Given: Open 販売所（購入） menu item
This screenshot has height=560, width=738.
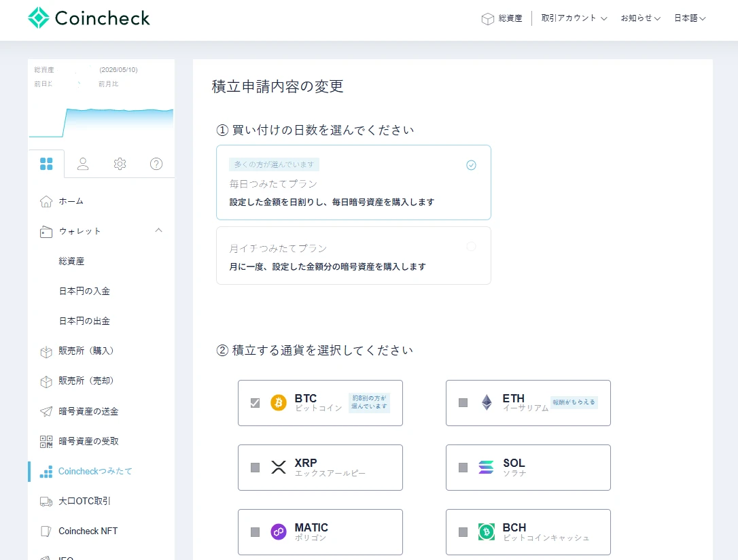Looking at the screenshot, I should 86,351.
